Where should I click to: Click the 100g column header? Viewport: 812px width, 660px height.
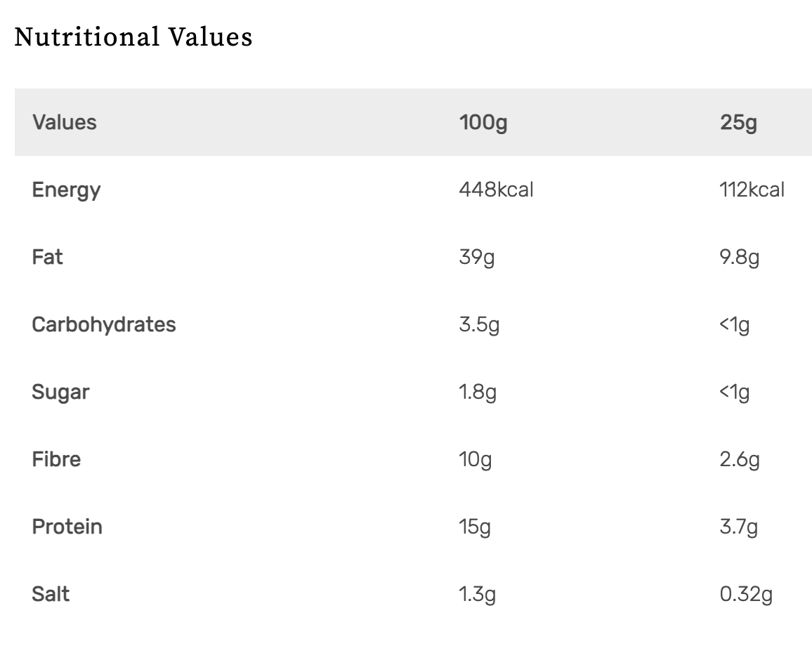click(x=483, y=122)
